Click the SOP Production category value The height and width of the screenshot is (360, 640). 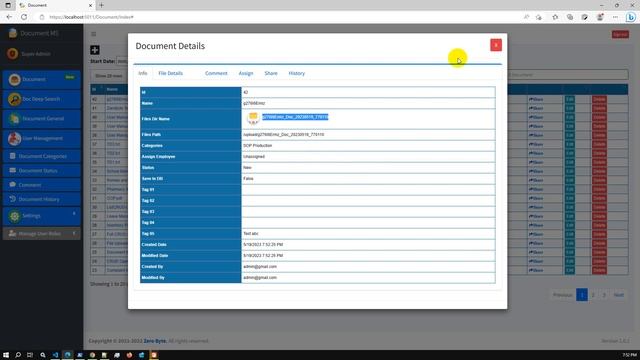(x=258, y=145)
